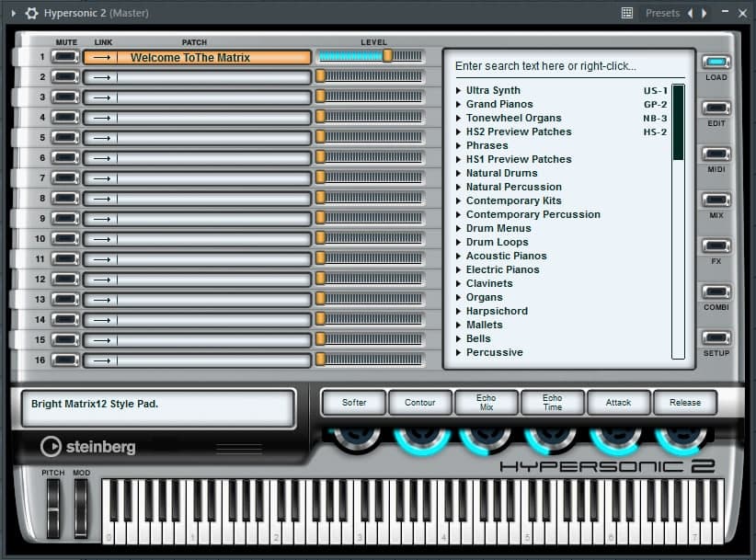The width and height of the screenshot is (756, 560).
Task: Mute channel 4
Action: tap(65, 118)
